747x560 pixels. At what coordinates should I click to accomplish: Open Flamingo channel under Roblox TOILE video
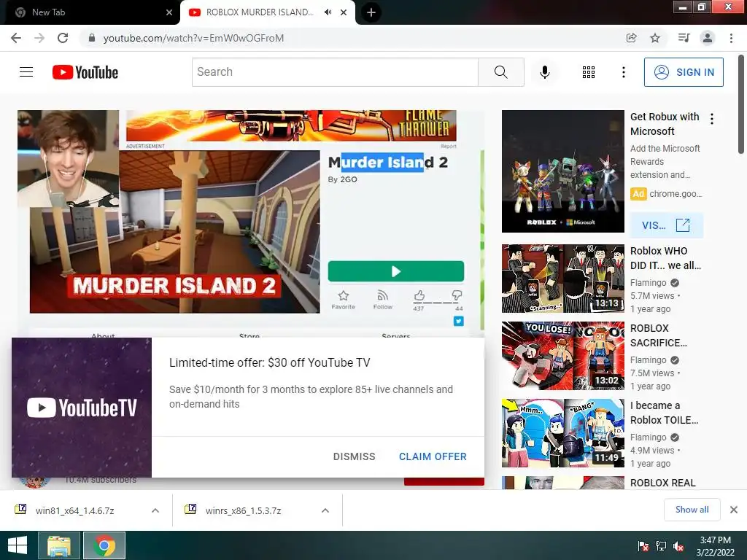[649, 437]
